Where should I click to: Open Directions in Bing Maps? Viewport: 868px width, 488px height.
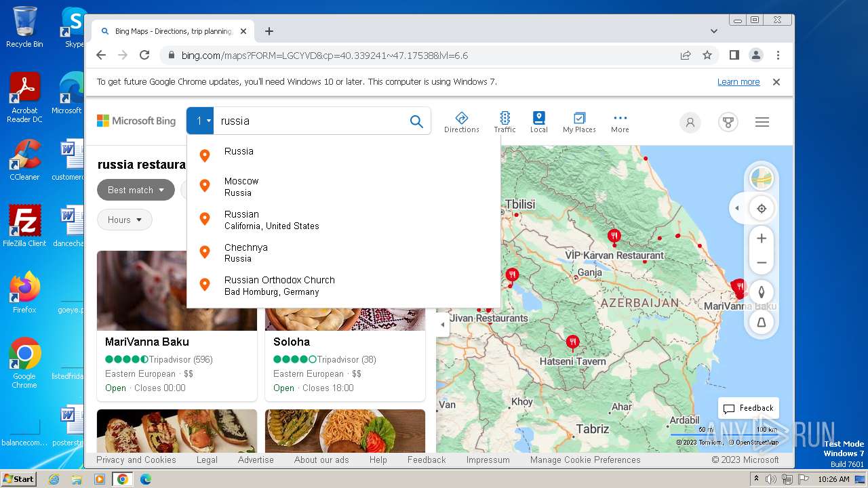click(461, 122)
